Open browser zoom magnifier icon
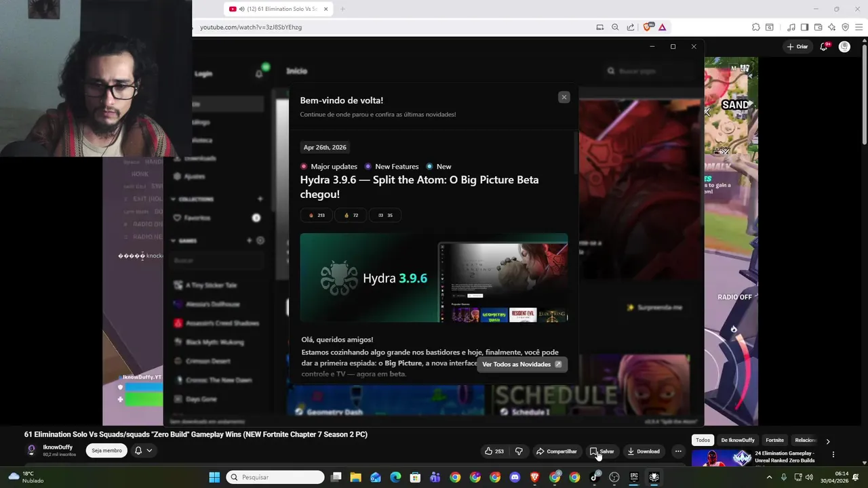This screenshot has width=868, height=488. [615, 27]
